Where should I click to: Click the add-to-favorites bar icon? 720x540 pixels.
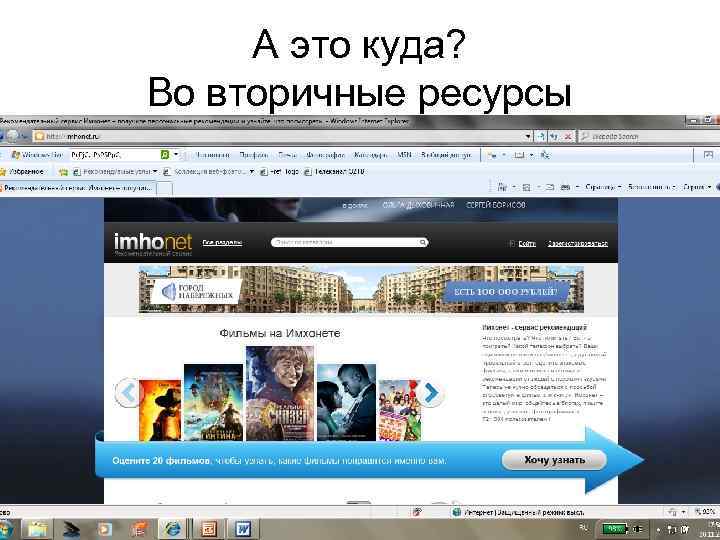point(63,172)
